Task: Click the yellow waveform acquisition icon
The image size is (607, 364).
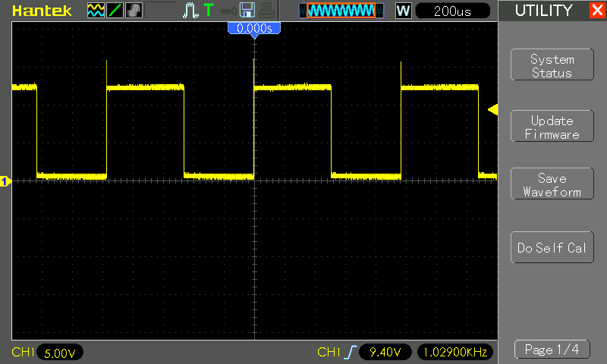Action: point(96,11)
